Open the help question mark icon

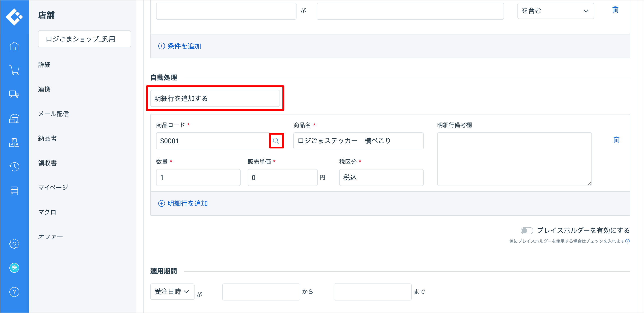tap(14, 292)
